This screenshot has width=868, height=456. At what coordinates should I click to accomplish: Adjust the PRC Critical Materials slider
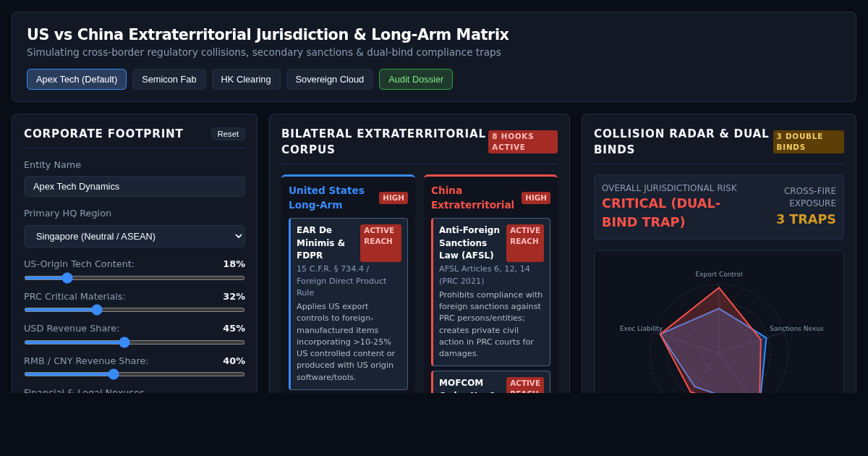point(135,310)
